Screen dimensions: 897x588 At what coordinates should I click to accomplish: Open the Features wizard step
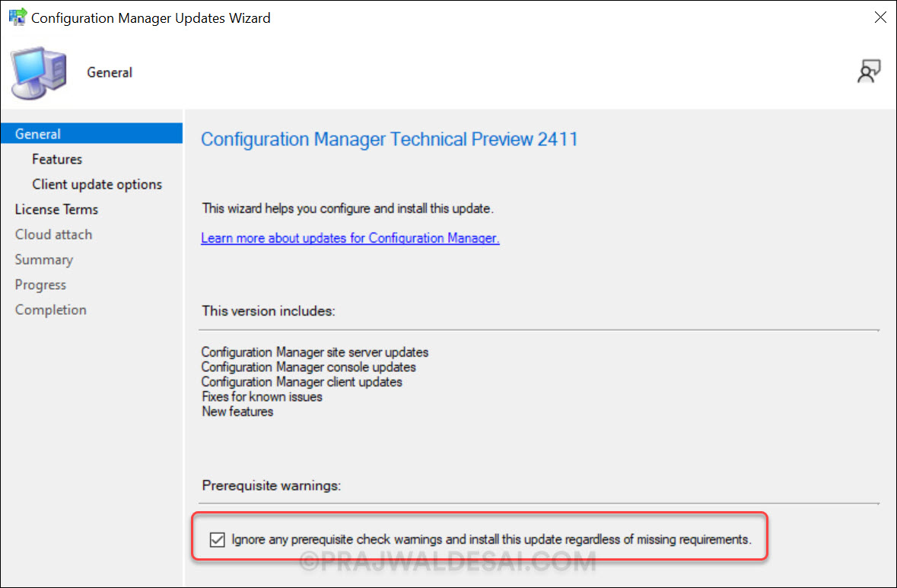(x=57, y=159)
